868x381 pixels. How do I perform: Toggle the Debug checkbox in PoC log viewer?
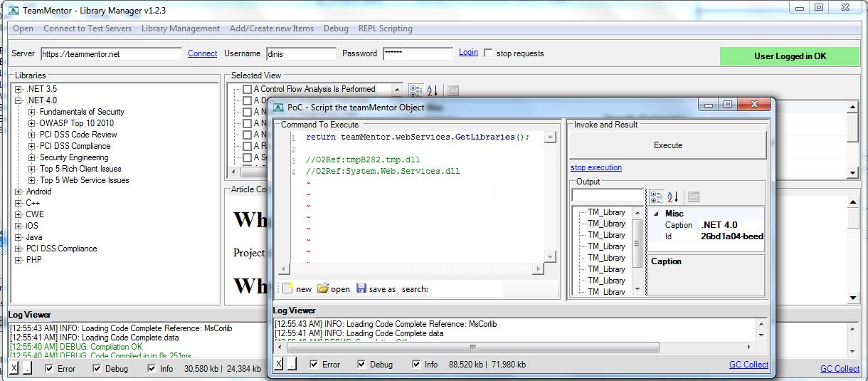(362, 365)
